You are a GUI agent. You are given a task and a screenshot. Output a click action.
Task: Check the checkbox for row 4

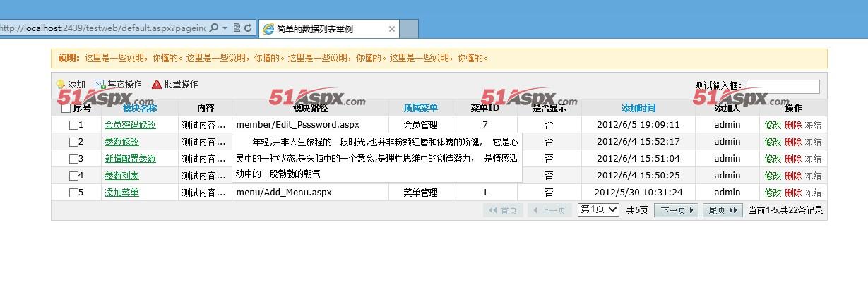pos(73,176)
